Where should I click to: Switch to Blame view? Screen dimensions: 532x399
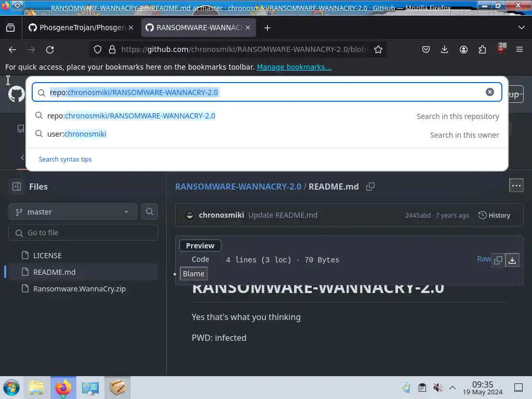pyautogui.click(x=193, y=273)
